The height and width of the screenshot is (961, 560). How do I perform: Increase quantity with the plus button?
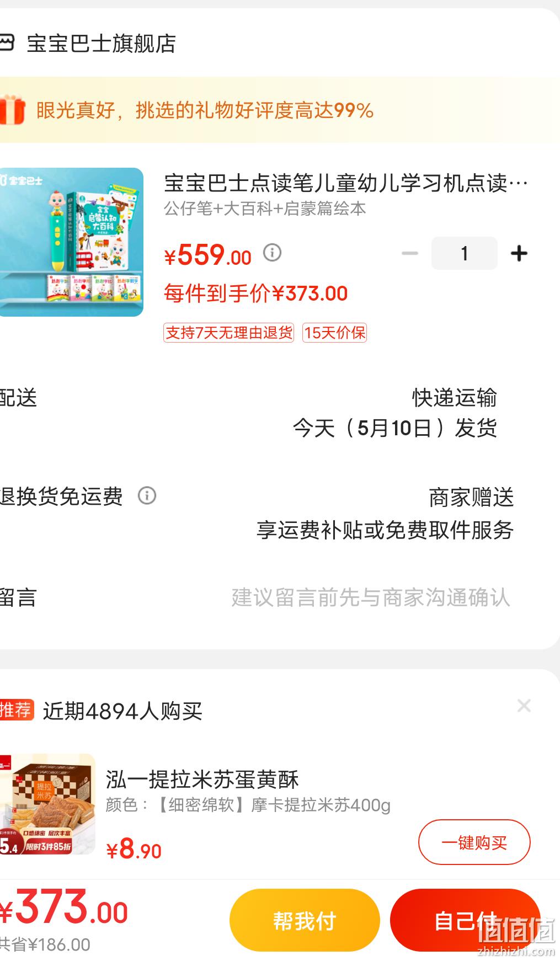[519, 254]
